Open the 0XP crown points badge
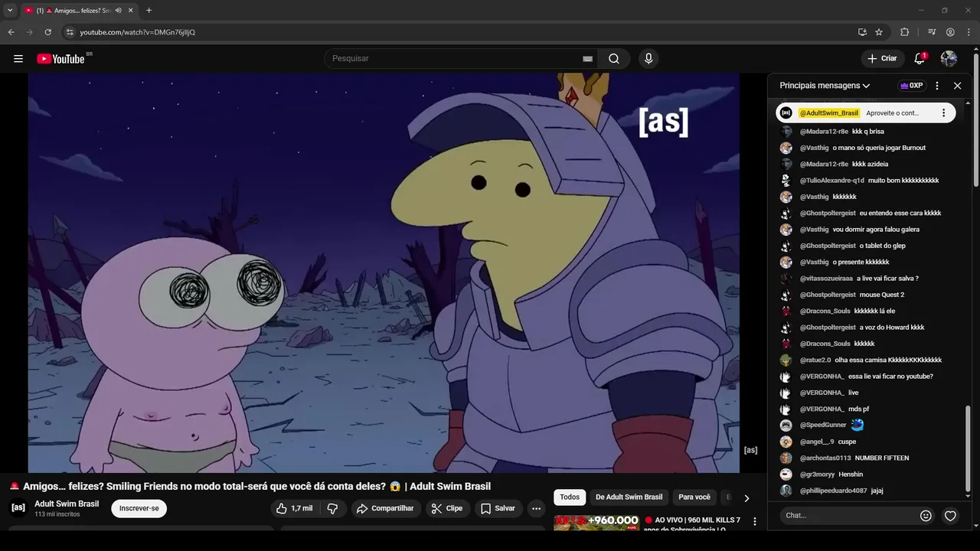Screen dimensions: 980x551 [x=911, y=86]
